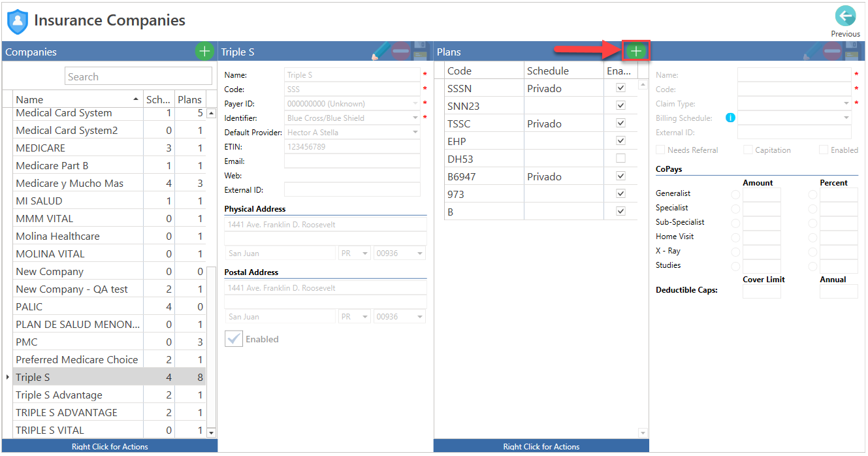Viewport: 868px width, 456px height.
Task: Click the Previous label
Action: pyautogui.click(x=845, y=33)
